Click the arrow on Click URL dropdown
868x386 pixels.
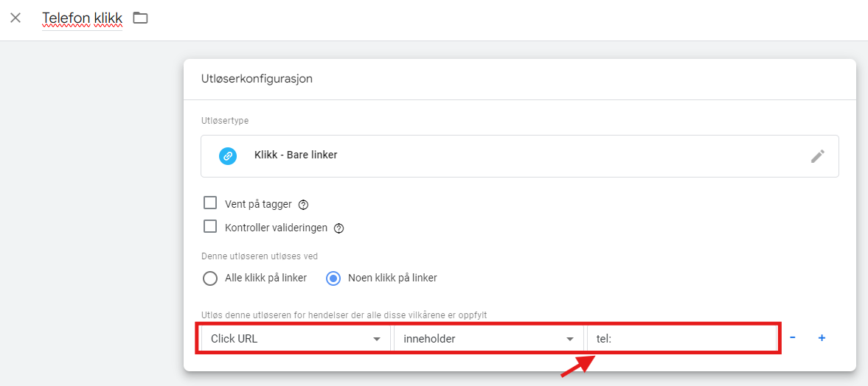pos(377,339)
